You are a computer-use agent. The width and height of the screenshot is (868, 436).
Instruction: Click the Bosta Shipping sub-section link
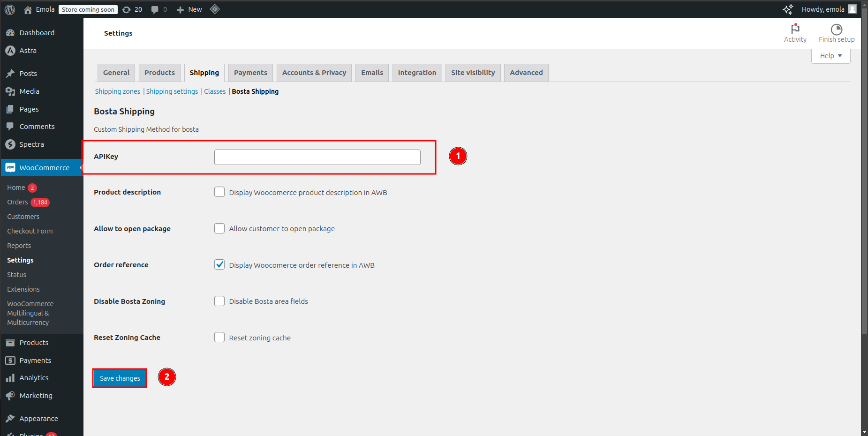coord(255,91)
